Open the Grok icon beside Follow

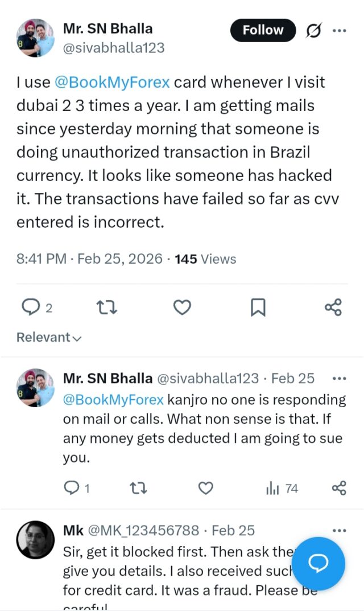click(313, 31)
